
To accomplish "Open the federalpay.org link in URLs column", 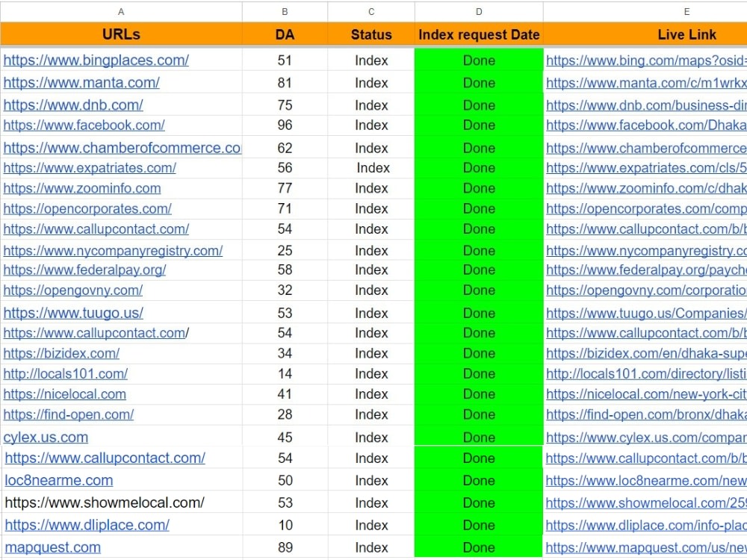I will click(84, 270).
